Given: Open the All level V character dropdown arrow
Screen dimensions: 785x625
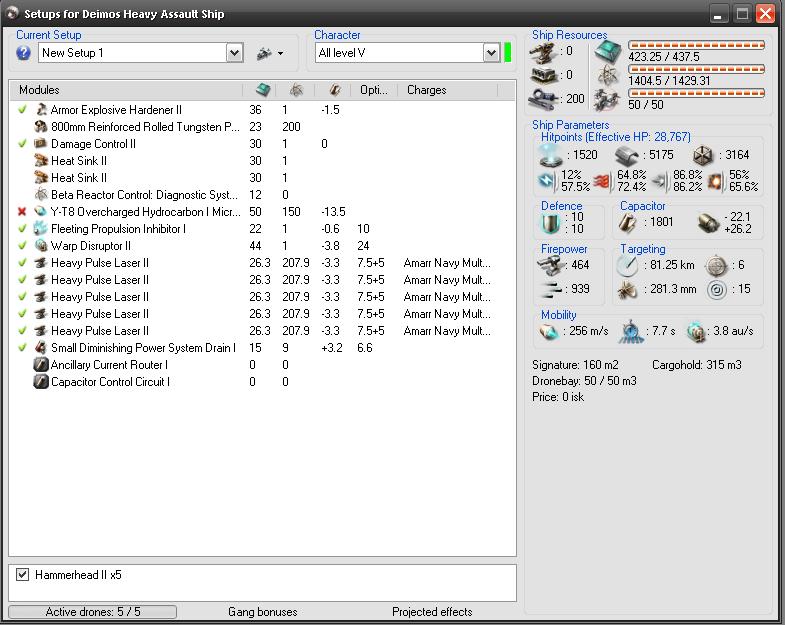Looking at the screenshot, I should point(492,53).
